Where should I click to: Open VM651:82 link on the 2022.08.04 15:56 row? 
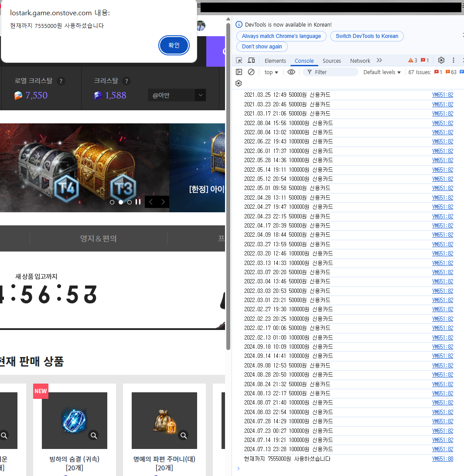pyautogui.click(x=443, y=123)
